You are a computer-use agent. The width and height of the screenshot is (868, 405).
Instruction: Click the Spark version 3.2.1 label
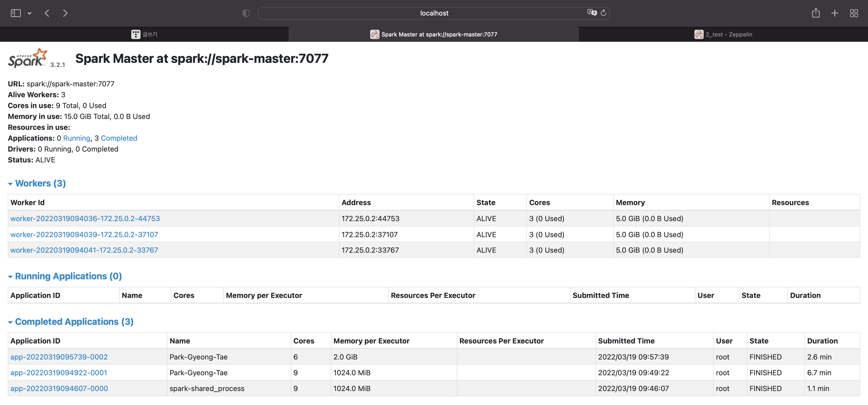tap(58, 65)
